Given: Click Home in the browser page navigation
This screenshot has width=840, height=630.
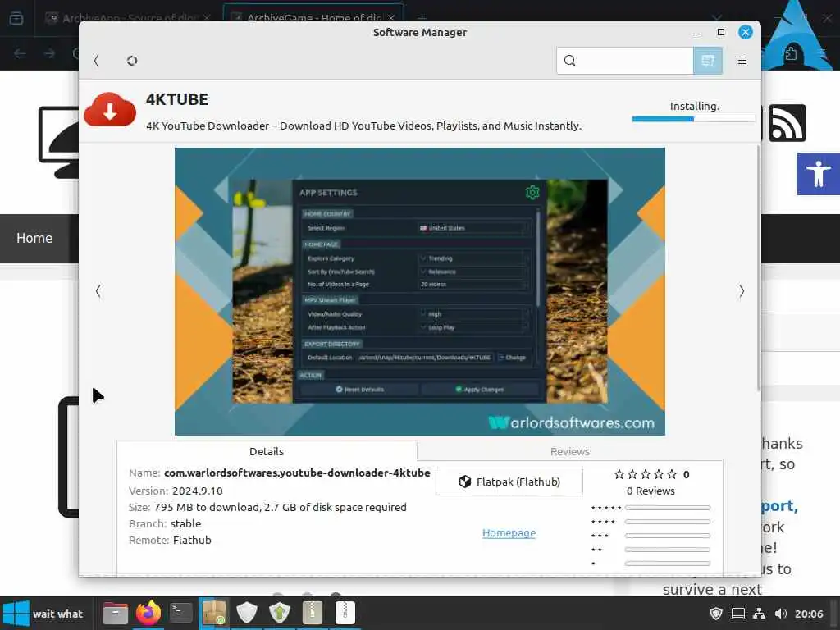Looking at the screenshot, I should [34, 238].
